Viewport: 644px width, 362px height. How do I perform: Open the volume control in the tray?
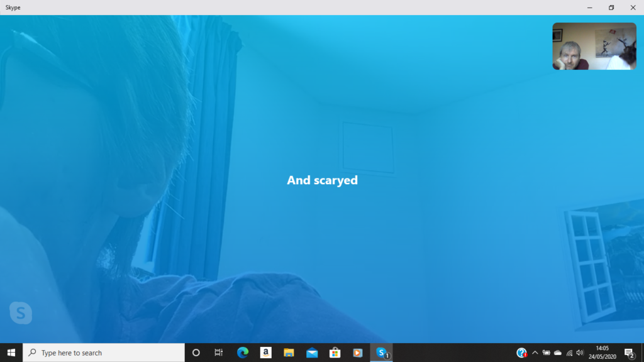click(580, 353)
